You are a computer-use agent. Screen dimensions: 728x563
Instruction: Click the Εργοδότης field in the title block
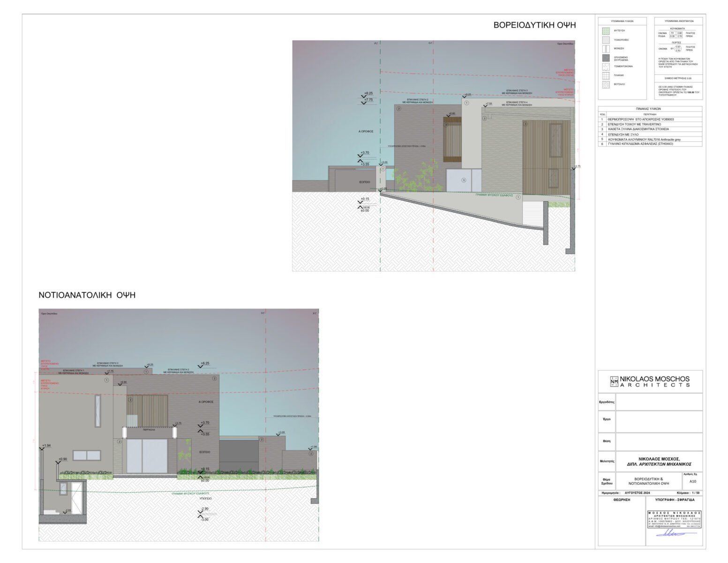coord(659,402)
